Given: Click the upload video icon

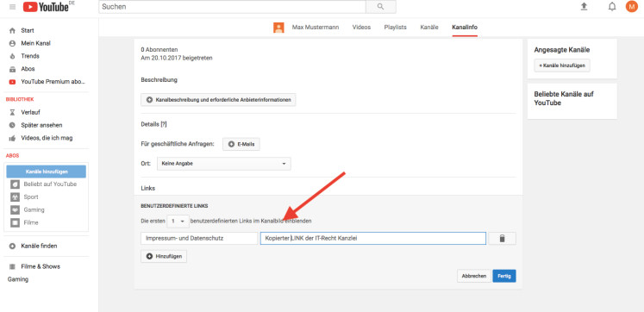Looking at the screenshot, I should (x=584, y=7).
